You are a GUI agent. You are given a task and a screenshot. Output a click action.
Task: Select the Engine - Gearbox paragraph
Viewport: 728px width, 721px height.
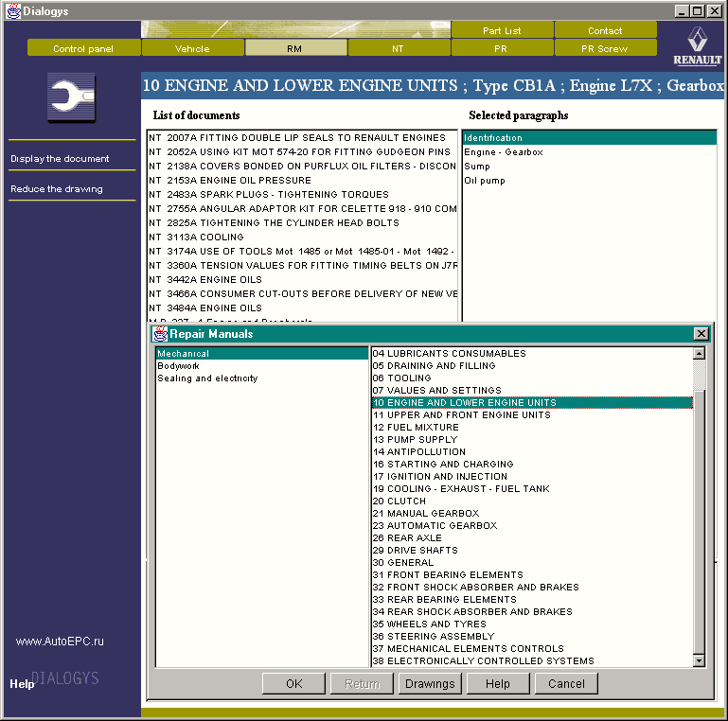point(590,152)
